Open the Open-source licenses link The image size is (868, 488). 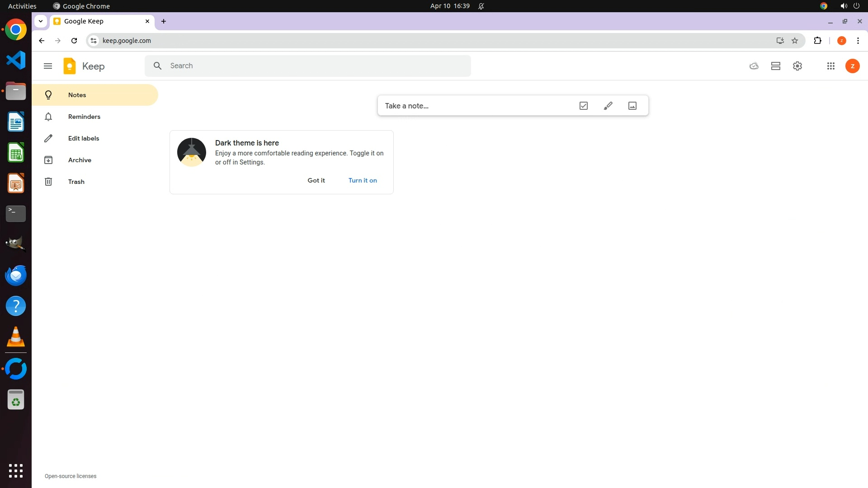point(71,476)
